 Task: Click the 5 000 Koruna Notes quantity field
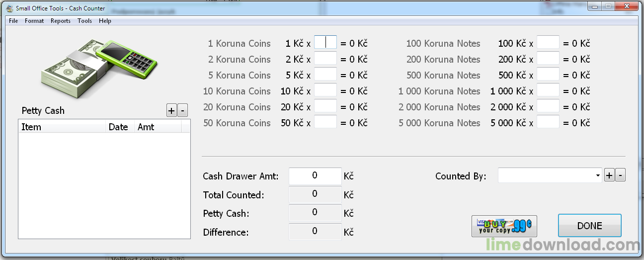point(548,122)
